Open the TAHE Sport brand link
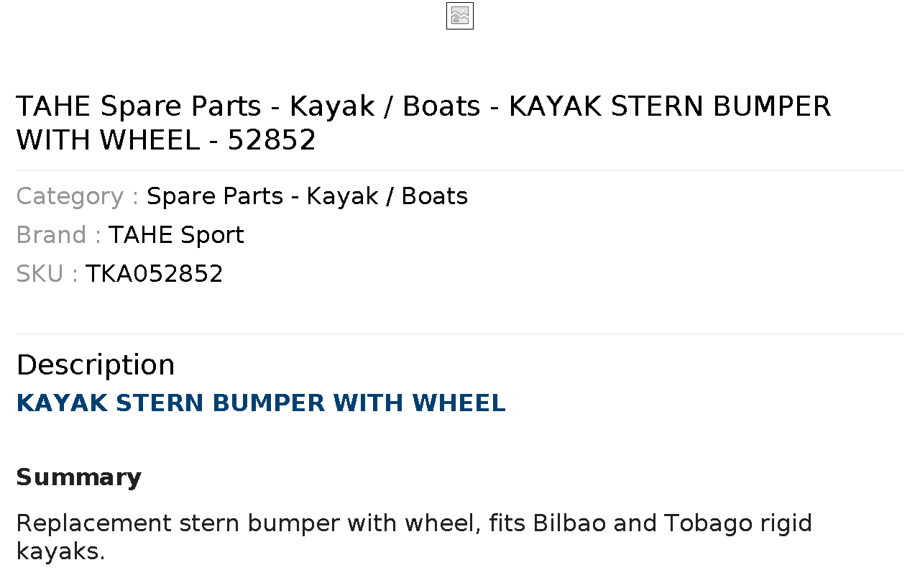 tap(176, 235)
